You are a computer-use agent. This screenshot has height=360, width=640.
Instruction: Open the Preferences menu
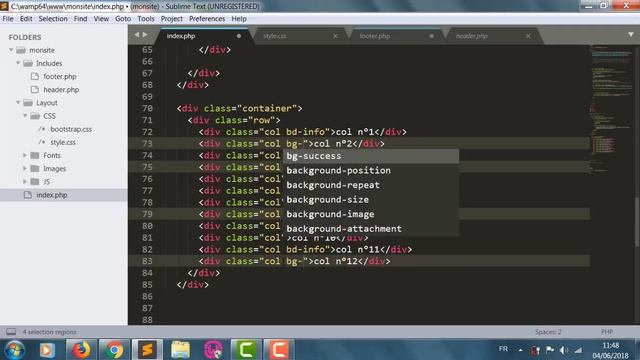coord(207,19)
